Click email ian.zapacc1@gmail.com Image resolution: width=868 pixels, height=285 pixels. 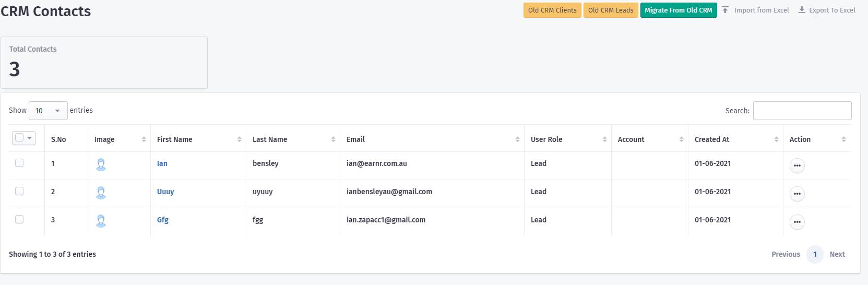click(386, 220)
